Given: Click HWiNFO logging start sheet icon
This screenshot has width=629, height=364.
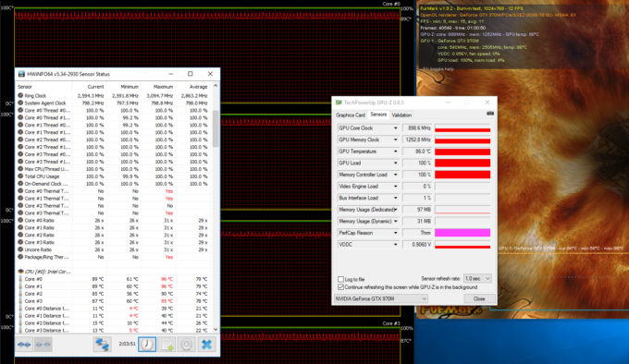Looking at the screenshot, I should (167, 345).
